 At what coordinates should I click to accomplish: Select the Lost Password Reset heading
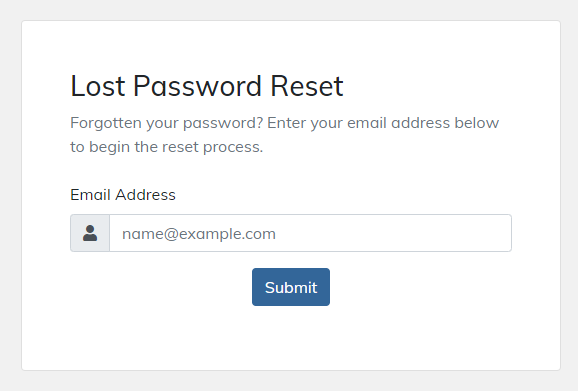207,86
